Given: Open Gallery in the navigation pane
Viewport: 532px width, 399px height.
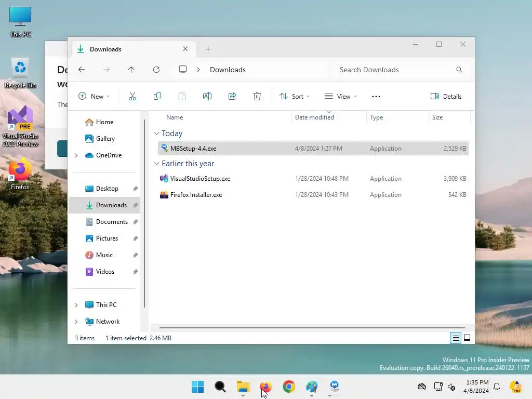Looking at the screenshot, I should [x=104, y=138].
